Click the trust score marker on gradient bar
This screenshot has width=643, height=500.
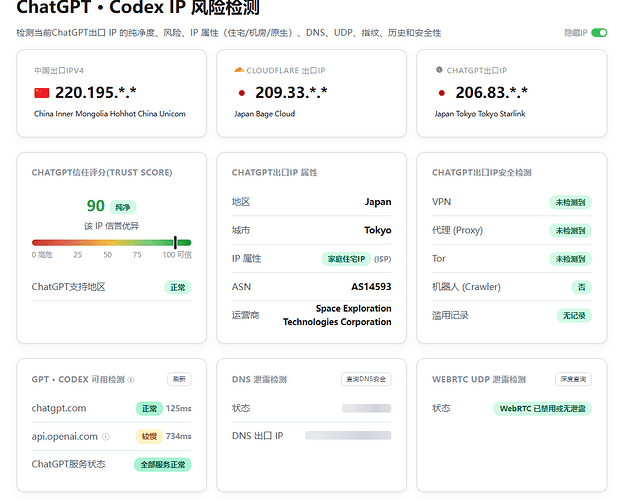(175, 242)
